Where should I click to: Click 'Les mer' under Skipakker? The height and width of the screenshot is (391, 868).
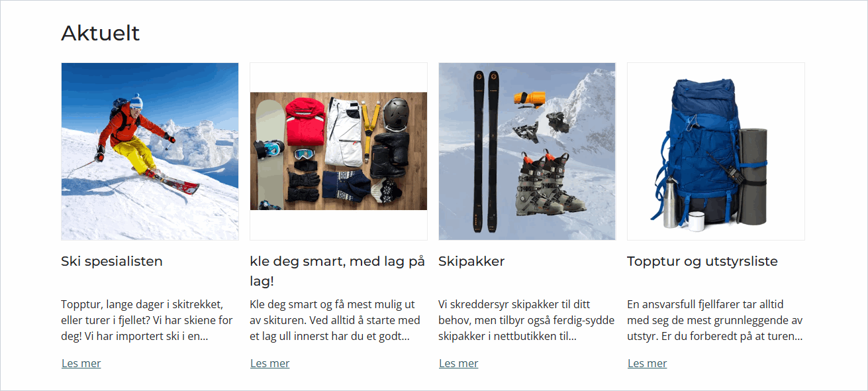tap(458, 363)
